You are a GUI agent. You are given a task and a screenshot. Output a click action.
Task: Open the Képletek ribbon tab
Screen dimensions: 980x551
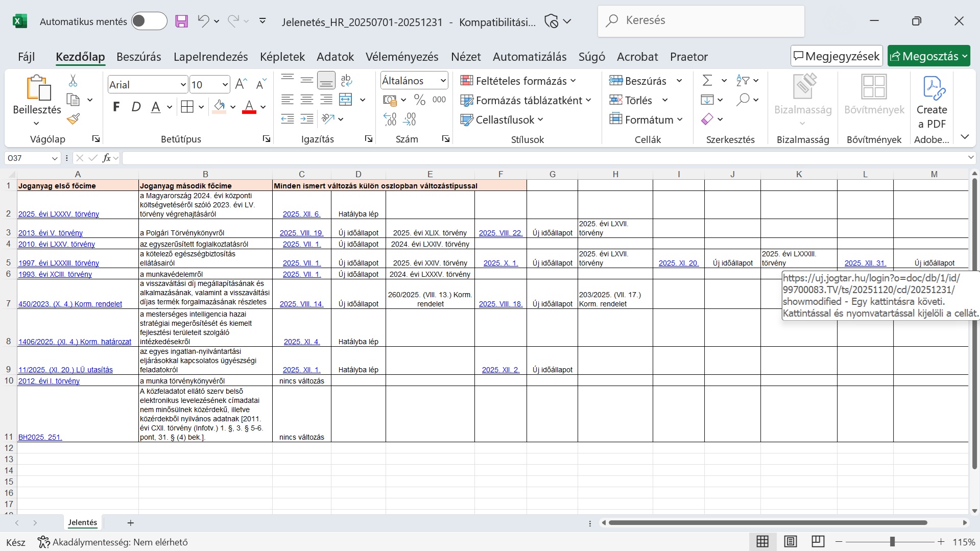point(282,57)
